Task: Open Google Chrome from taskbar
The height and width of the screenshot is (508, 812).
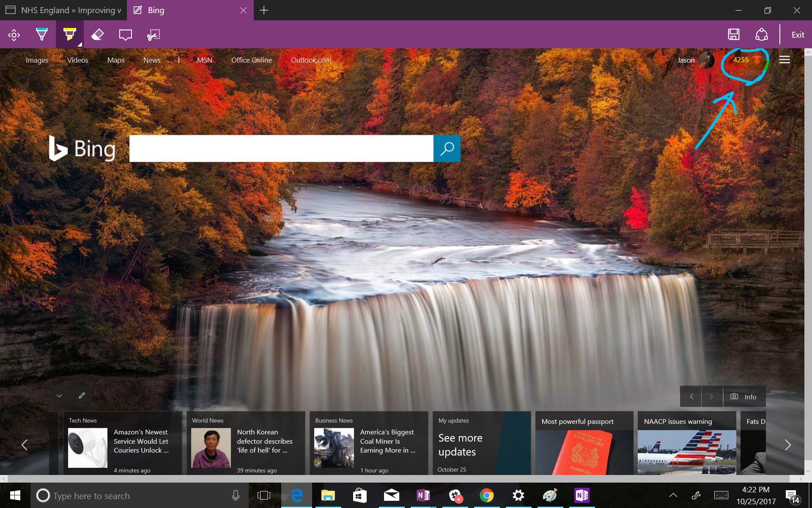Action: click(x=487, y=495)
